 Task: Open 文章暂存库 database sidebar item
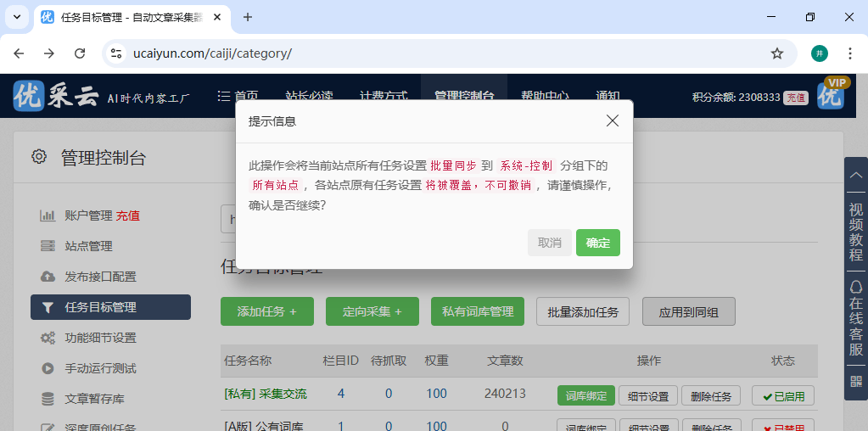94,399
